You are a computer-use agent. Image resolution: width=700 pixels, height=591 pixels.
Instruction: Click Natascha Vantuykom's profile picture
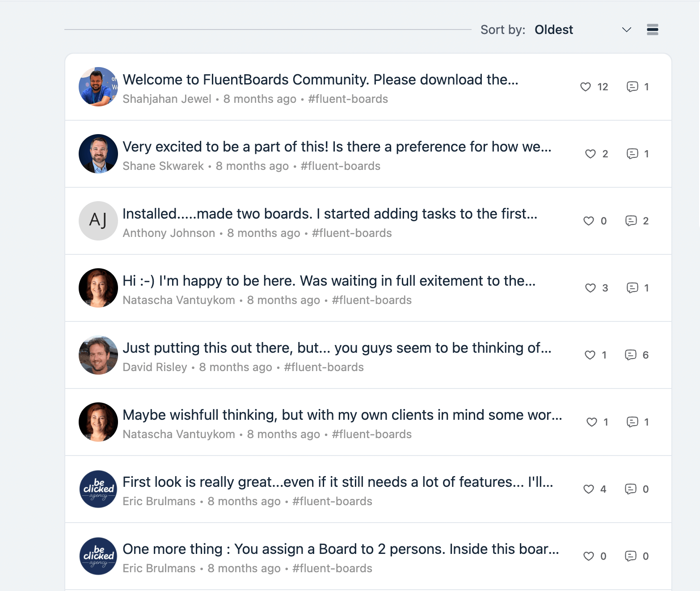98,288
